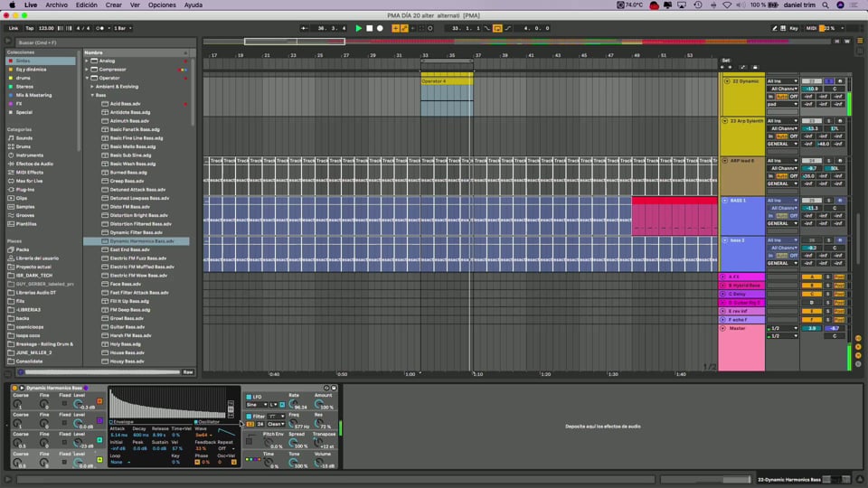Viewport: 868px width, 488px height.
Task: Open the filter Clean circuit dropdown
Action: point(276,425)
